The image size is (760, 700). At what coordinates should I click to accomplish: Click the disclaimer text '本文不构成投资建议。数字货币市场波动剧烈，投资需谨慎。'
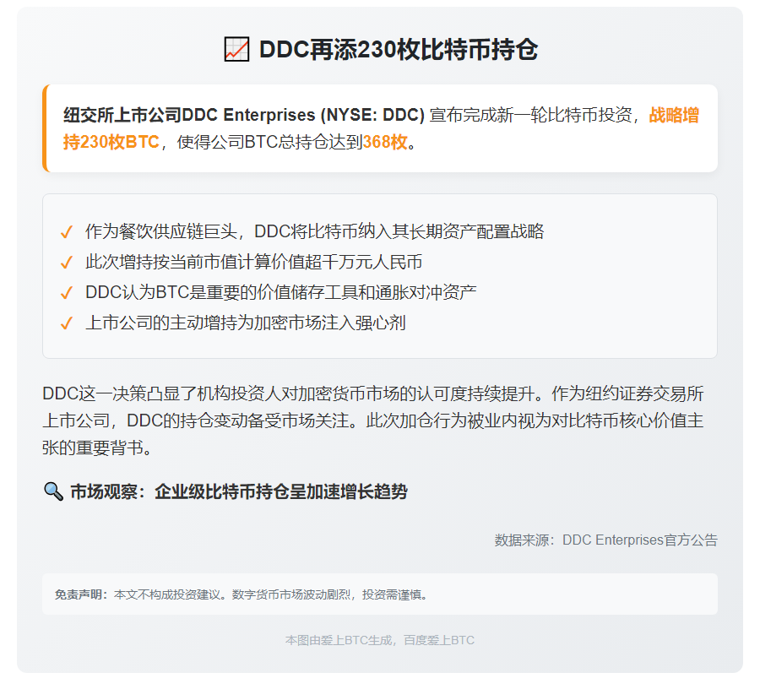click(271, 594)
